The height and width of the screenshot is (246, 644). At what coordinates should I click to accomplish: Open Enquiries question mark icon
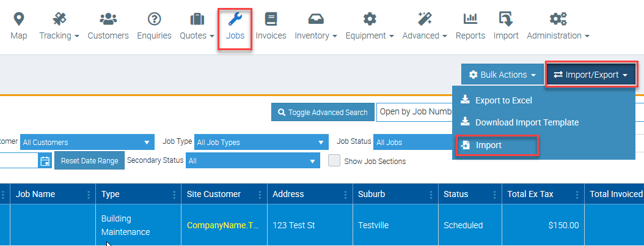pyautogui.click(x=154, y=19)
